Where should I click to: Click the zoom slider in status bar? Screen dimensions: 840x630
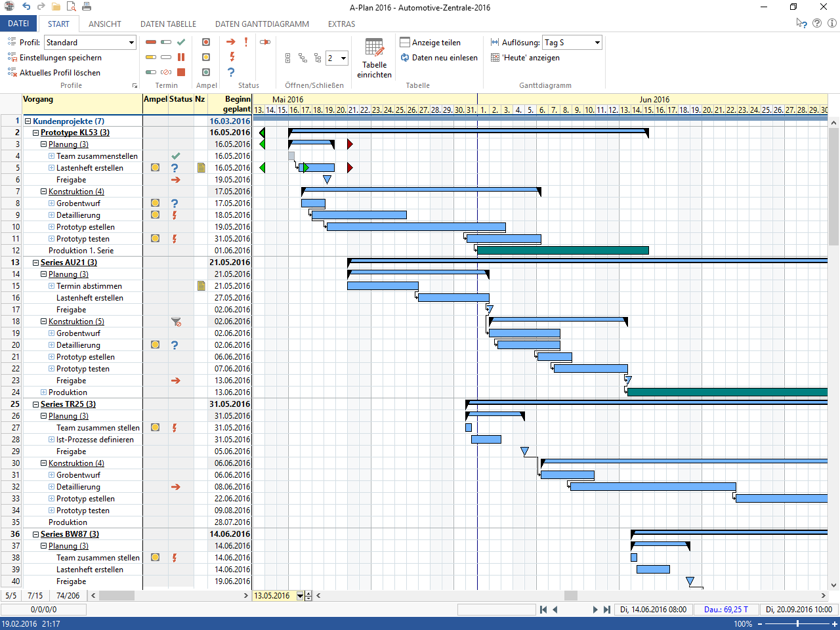pyautogui.click(x=798, y=623)
